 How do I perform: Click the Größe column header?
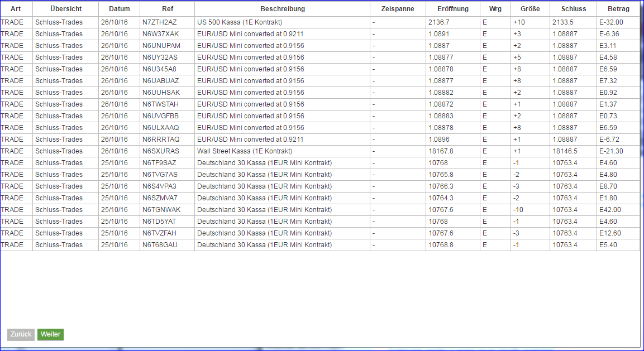(x=530, y=8)
